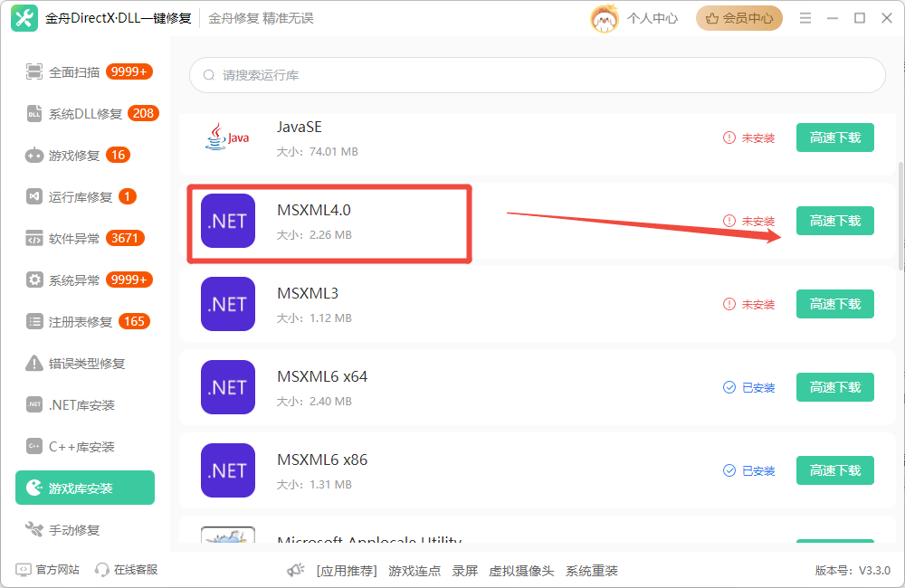Click the runtime library repair icon

(x=34, y=197)
